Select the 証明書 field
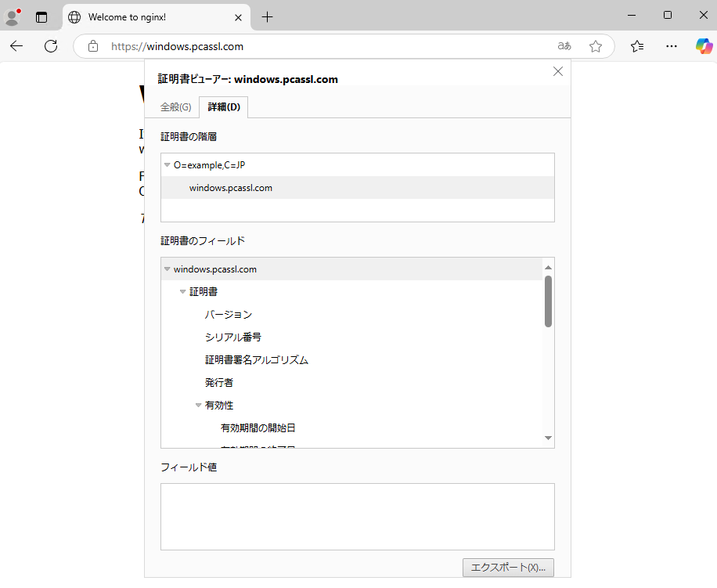 [204, 291]
